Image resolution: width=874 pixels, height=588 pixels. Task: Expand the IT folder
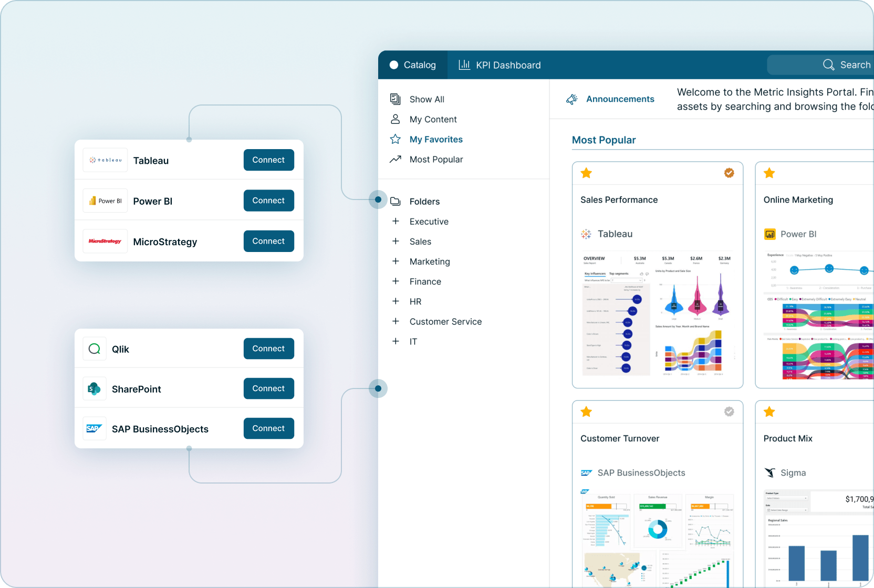[x=396, y=341]
